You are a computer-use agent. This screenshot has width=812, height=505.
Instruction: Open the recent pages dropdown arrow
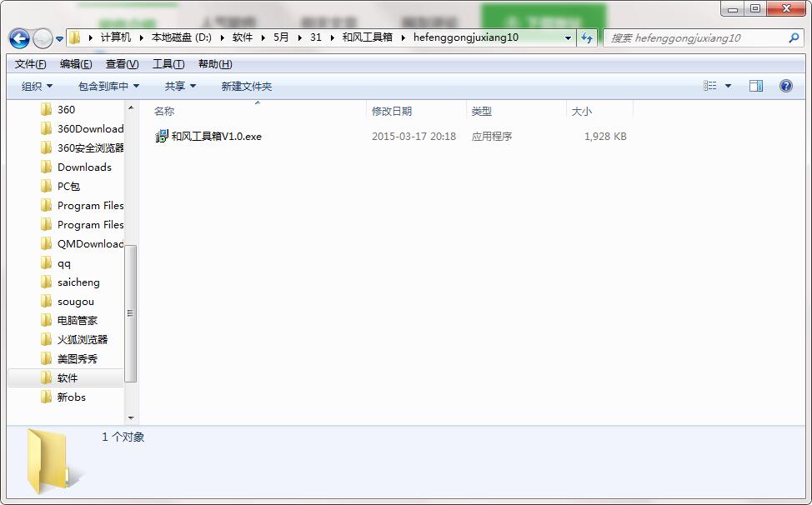point(59,39)
